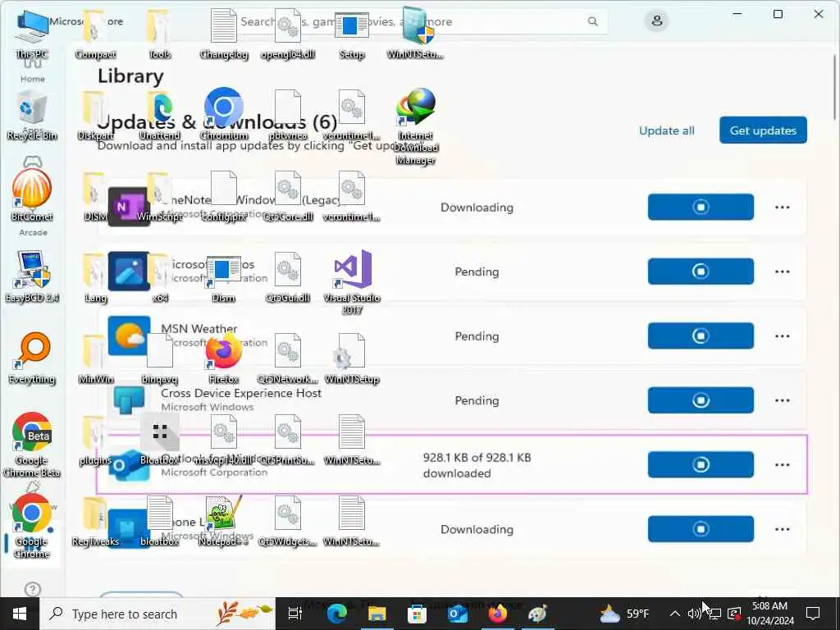Select the RegTweaks folder icon
This screenshot has height=630, width=840.
click(x=95, y=520)
